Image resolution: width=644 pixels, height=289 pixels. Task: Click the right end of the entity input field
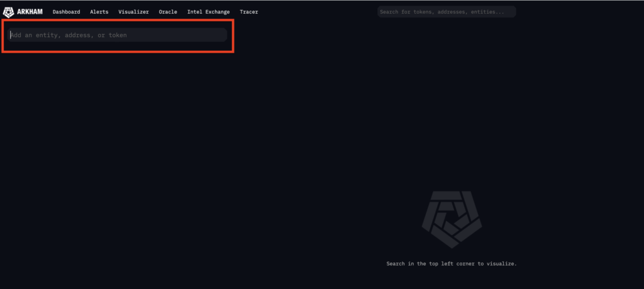click(221, 35)
